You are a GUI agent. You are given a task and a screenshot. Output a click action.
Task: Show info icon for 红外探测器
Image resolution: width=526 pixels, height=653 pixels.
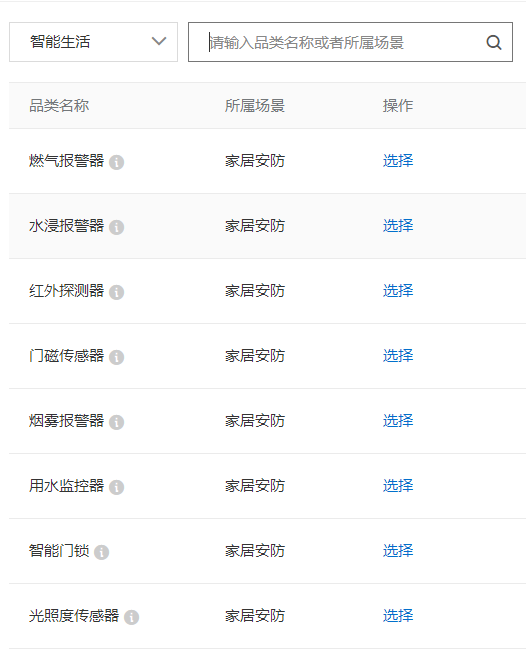[x=117, y=292]
